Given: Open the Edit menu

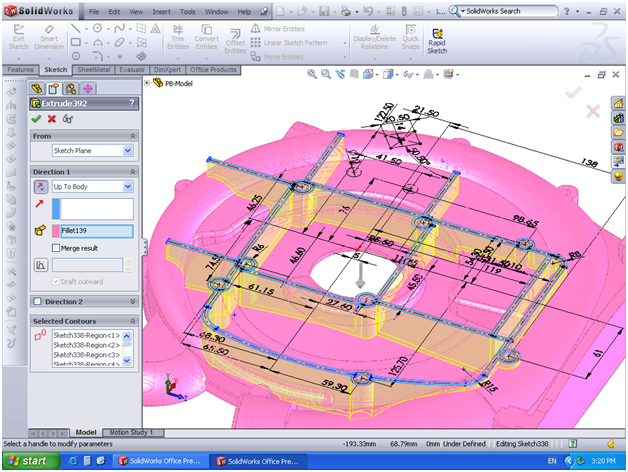Looking at the screenshot, I should click(114, 12).
